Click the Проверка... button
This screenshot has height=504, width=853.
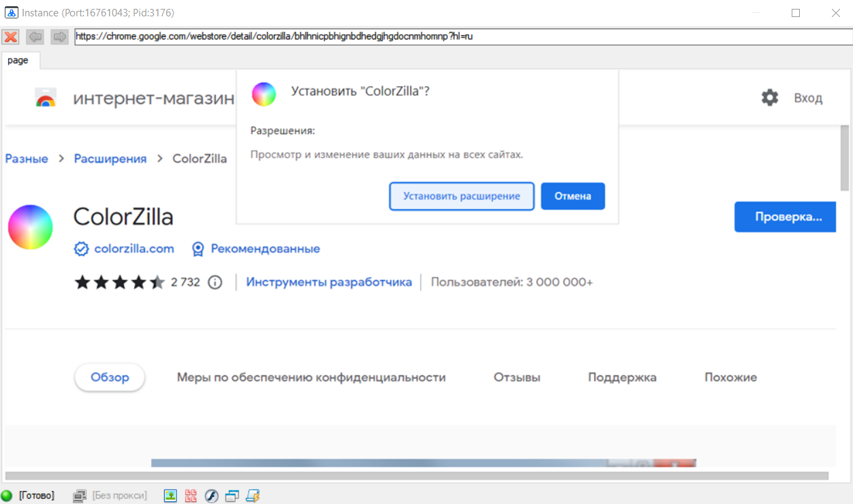tap(785, 217)
